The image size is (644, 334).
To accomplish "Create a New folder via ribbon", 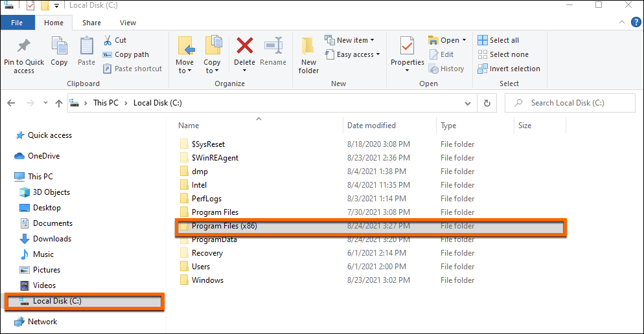I will (308, 56).
